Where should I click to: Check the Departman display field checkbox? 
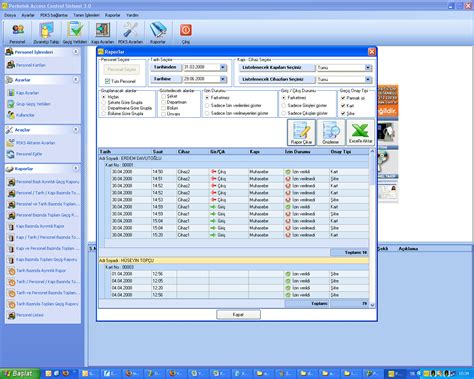pyautogui.click(x=163, y=102)
